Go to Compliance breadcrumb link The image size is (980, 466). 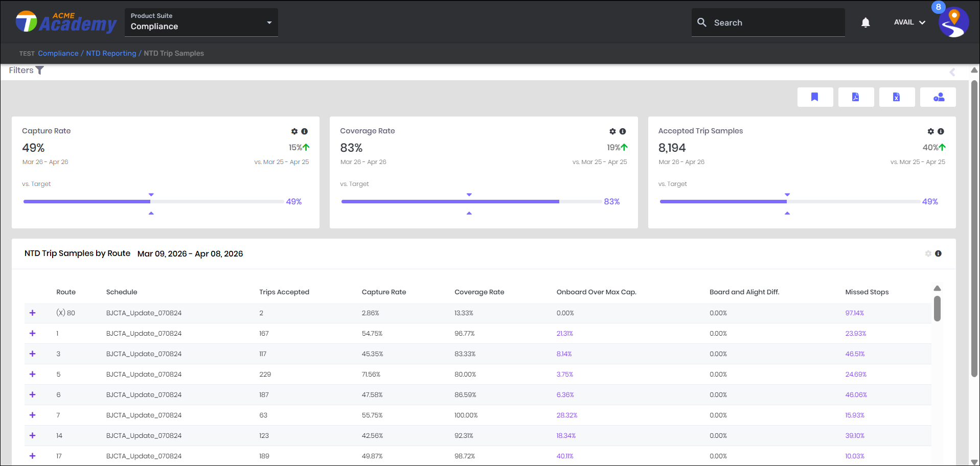pyautogui.click(x=58, y=53)
